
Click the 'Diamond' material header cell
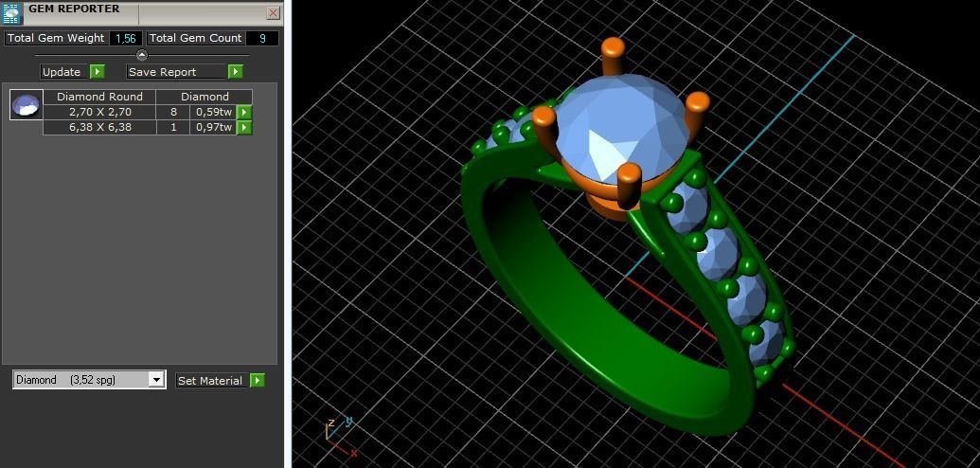coord(205,97)
